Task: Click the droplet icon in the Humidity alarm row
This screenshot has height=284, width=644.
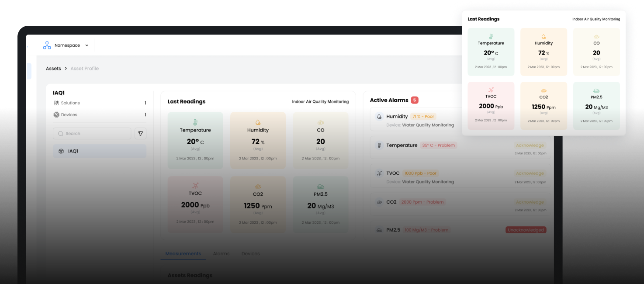Action: (379, 117)
